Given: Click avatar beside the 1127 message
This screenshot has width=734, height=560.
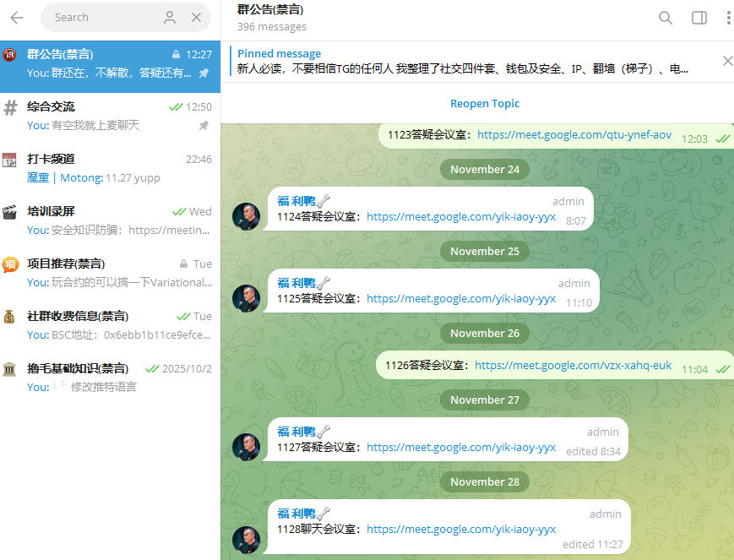Looking at the screenshot, I should (247, 447).
